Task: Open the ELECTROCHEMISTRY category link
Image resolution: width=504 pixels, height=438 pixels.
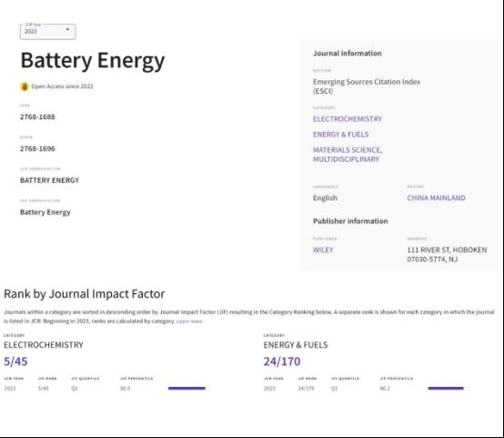Action: pos(348,119)
